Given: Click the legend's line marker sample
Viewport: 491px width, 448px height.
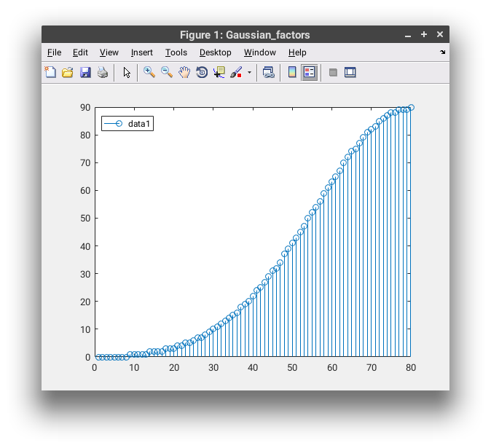Looking at the screenshot, I should (x=113, y=124).
